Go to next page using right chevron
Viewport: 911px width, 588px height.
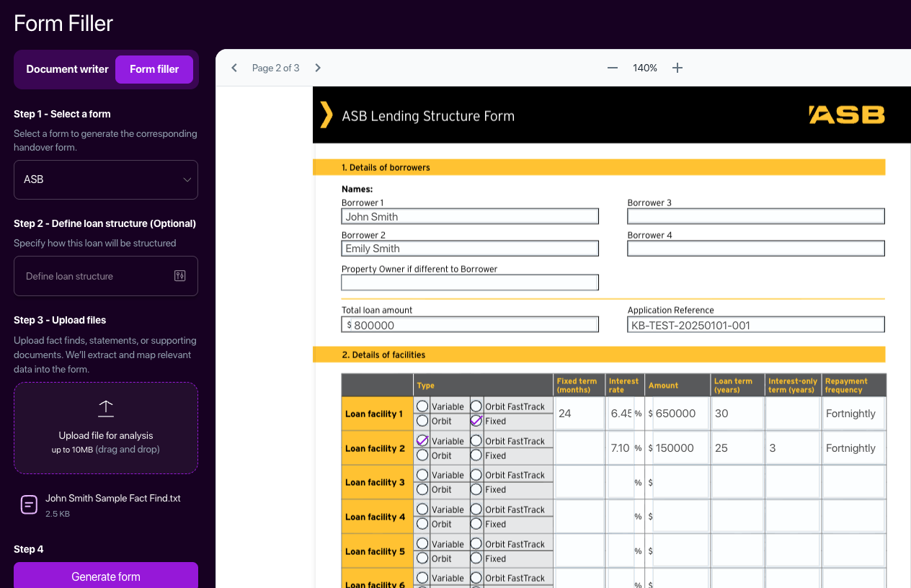pos(318,68)
